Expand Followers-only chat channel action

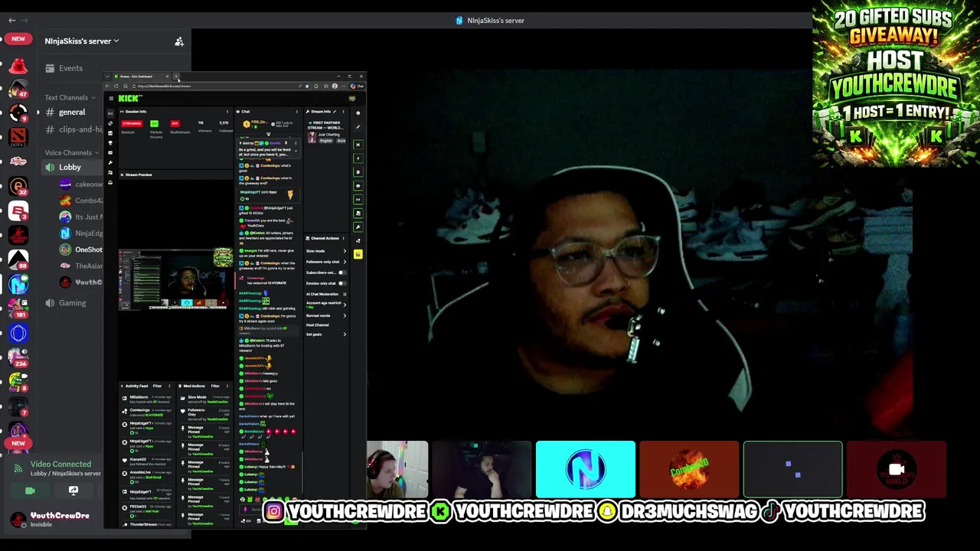pyautogui.click(x=326, y=262)
